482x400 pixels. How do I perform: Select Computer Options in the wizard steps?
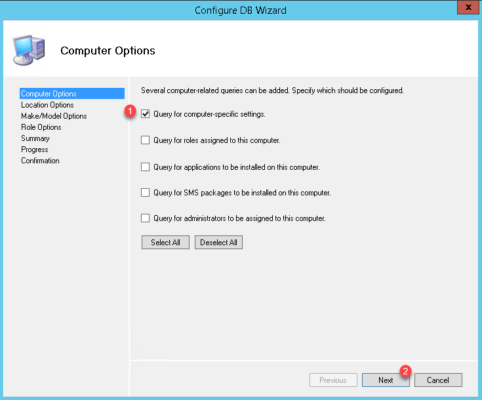point(72,94)
